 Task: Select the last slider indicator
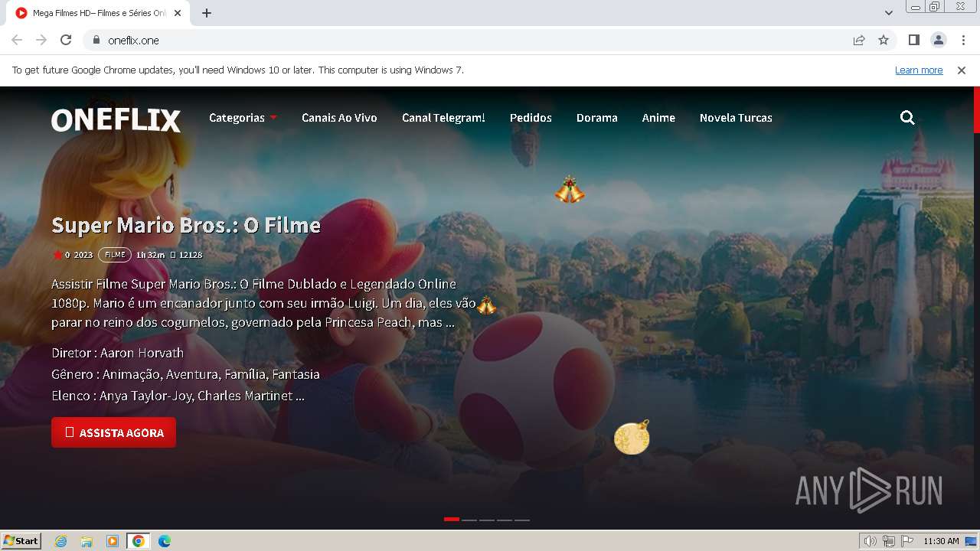click(522, 520)
